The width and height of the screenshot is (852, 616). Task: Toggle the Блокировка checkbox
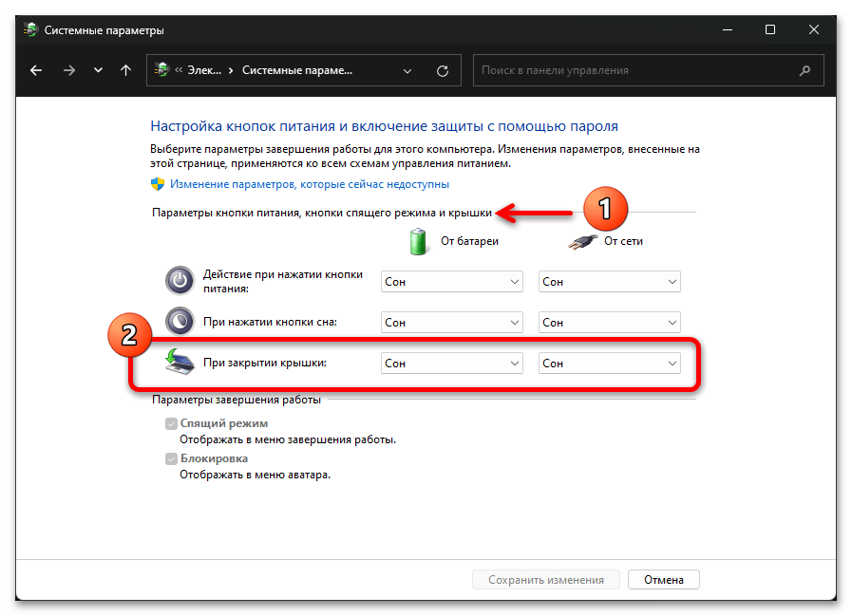coord(171,459)
